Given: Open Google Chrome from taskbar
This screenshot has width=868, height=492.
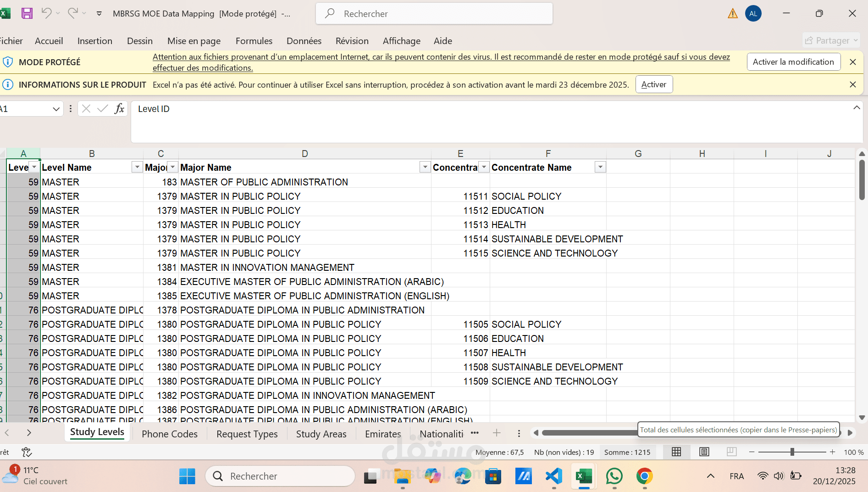Looking at the screenshot, I should click(x=644, y=476).
